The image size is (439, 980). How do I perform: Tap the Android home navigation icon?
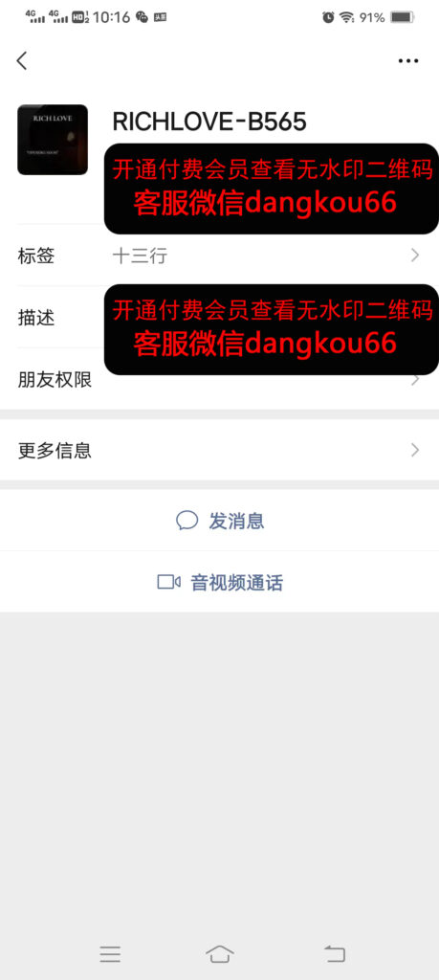(219, 954)
